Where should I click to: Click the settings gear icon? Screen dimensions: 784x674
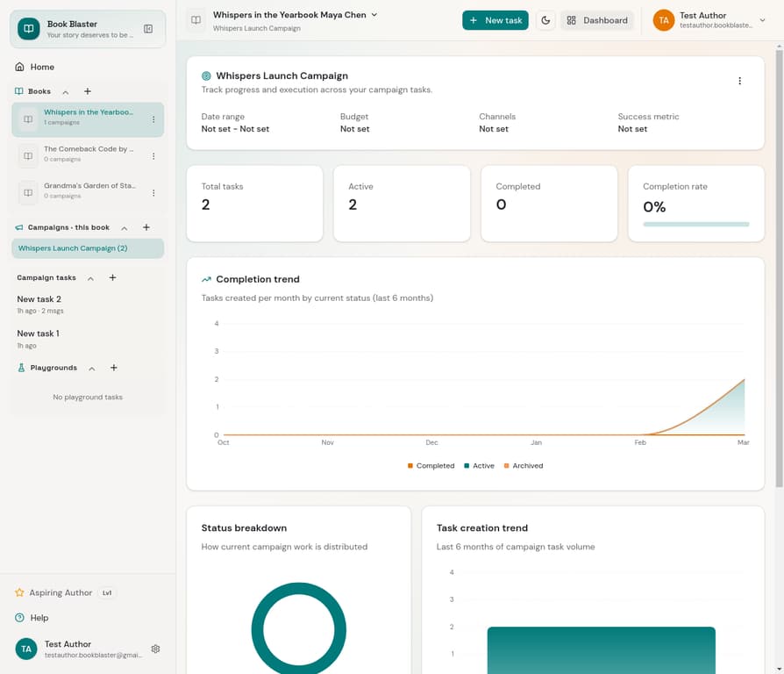tap(155, 649)
